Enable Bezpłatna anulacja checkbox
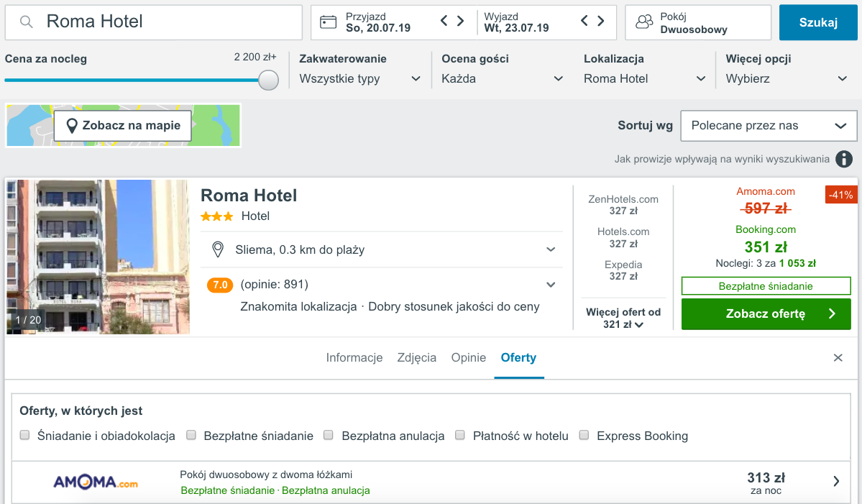Image resolution: width=862 pixels, height=504 pixels. point(329,435)
